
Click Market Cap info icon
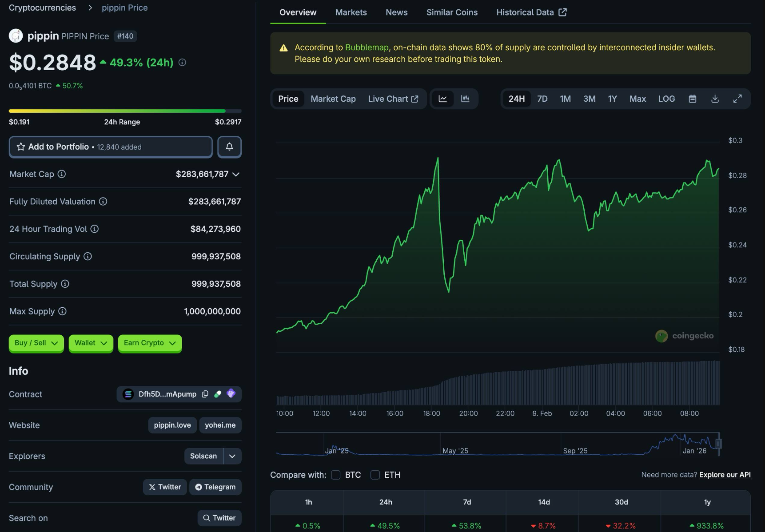click(x=62, y=174)
